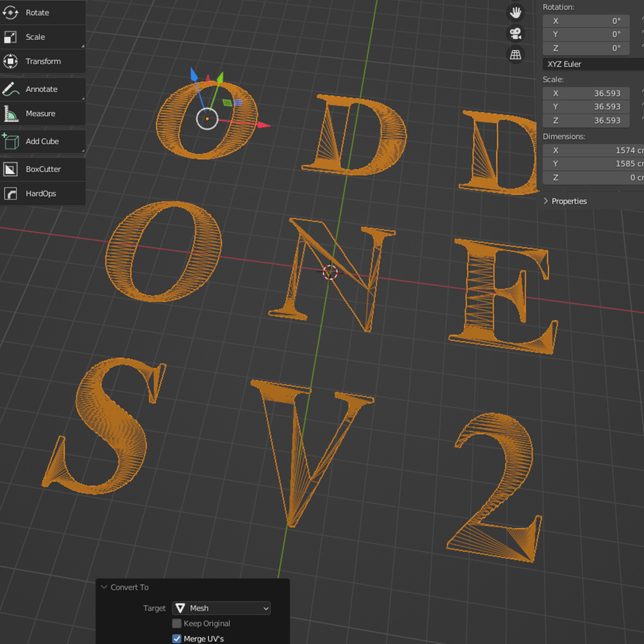Click the "Dimensions:" label in the sidebar

click(x=564, y=137)
